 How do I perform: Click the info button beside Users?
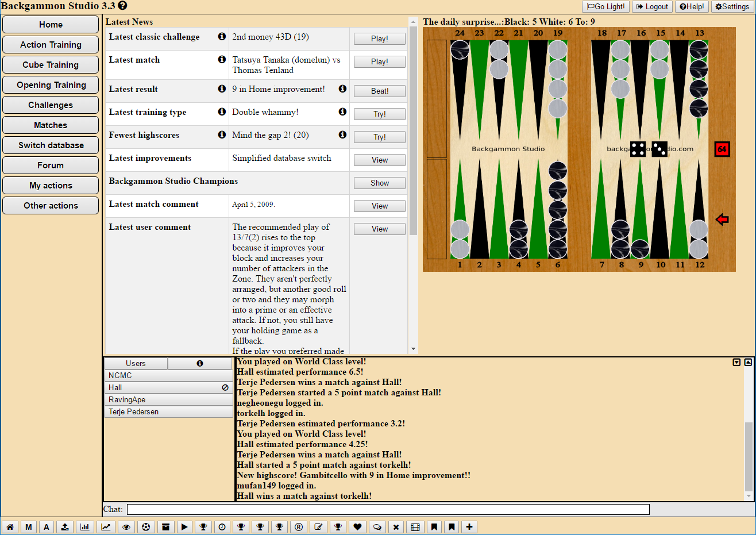coord(200,363)
